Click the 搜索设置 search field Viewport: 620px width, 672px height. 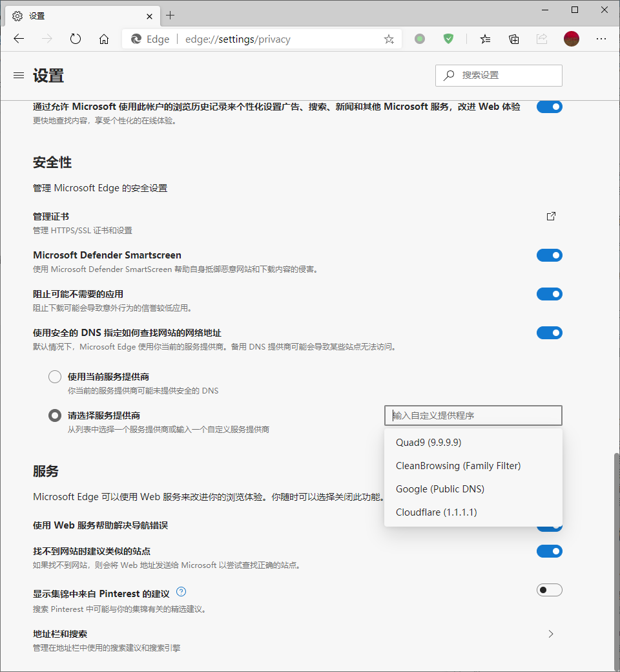499,76
